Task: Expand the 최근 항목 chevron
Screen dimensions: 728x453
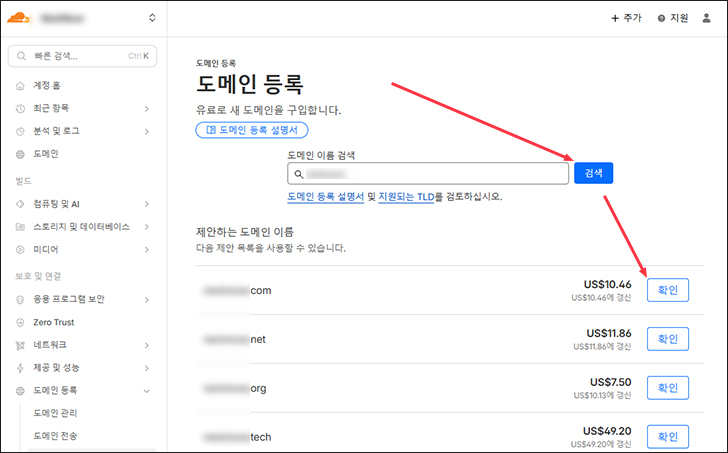Action: [147, 109]
